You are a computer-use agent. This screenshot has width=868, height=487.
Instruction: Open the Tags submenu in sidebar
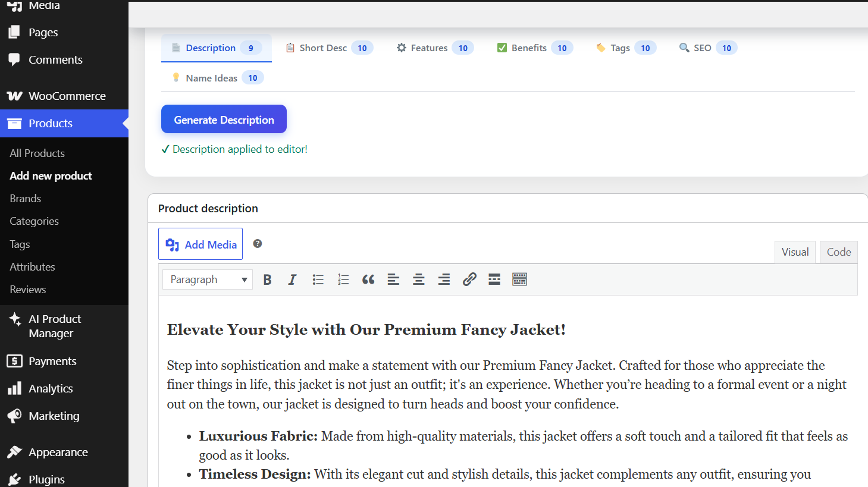point(20,244)
